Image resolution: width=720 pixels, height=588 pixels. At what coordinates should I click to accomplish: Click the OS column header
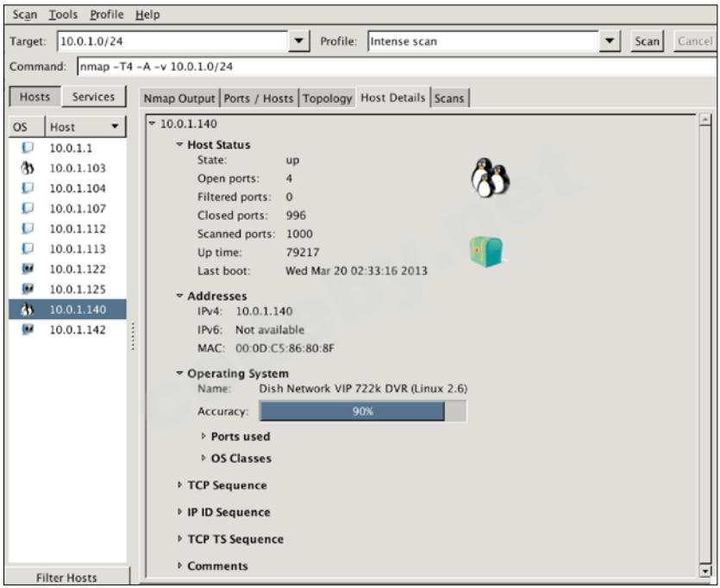tap(27, 127)
